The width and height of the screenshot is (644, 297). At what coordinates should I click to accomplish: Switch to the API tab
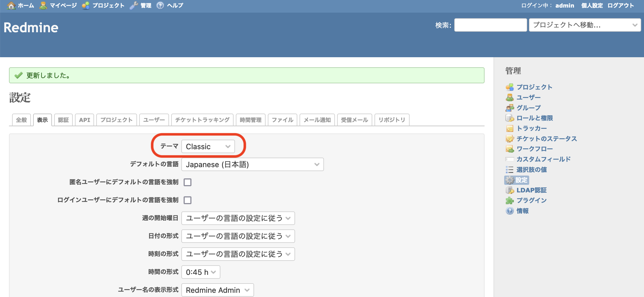tap(85, 120)
